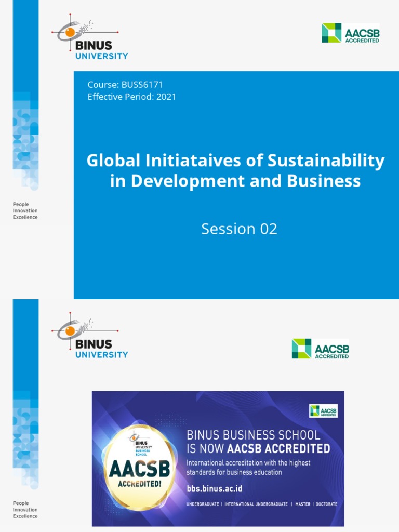399x532 pixels.
Task: Click 'MASTER' in banner footer
Action: pyautogui.click(x=303, y=504)
